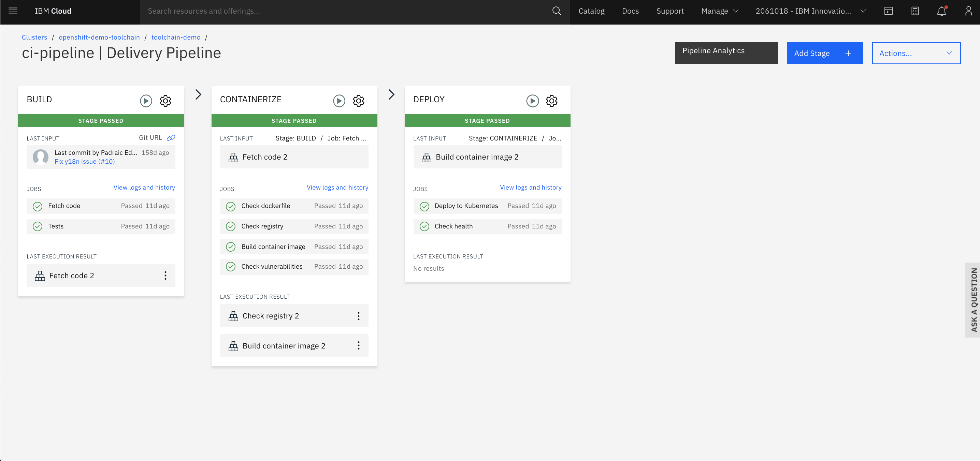980x461 pixels.
Task: Open CONTAINERIZE stage settings gear
Action: 359,101
